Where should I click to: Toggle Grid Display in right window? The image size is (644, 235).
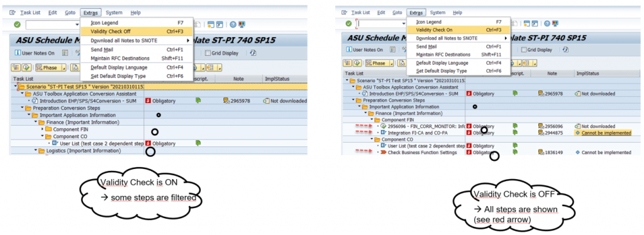536,50
